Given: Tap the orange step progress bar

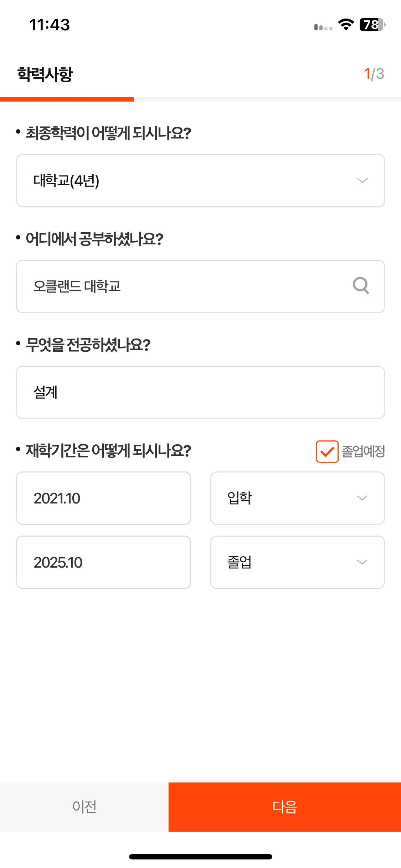Looking at the screenshot, I should [67, 99].
